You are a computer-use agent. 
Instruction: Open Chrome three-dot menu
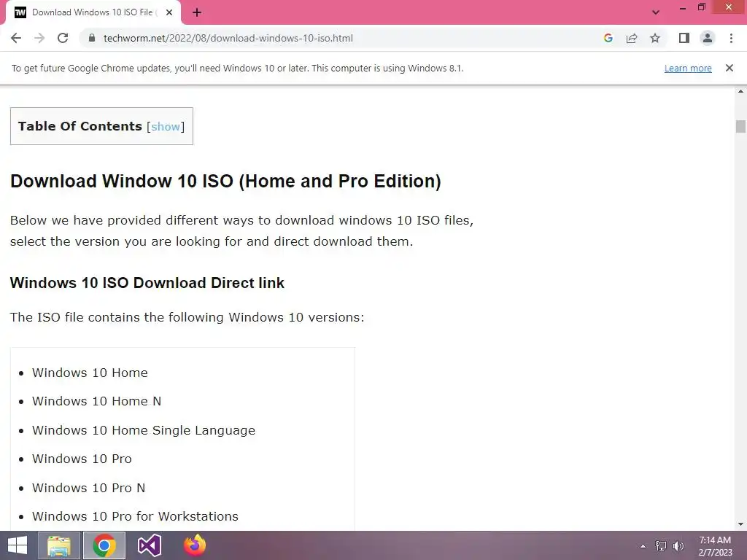point(731,38)
